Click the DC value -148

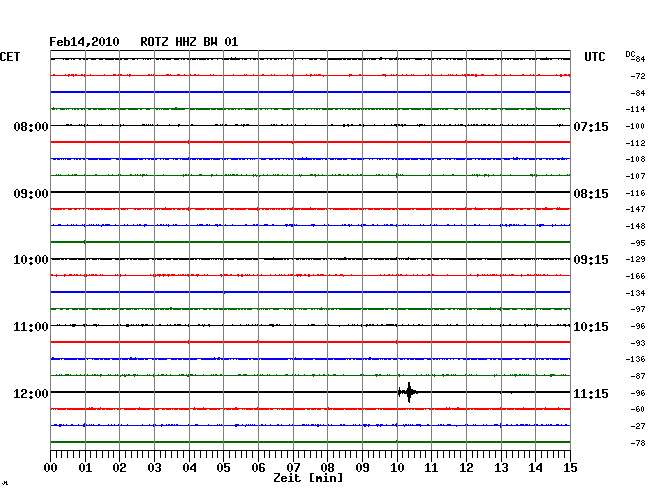click(x=635, y=226)
